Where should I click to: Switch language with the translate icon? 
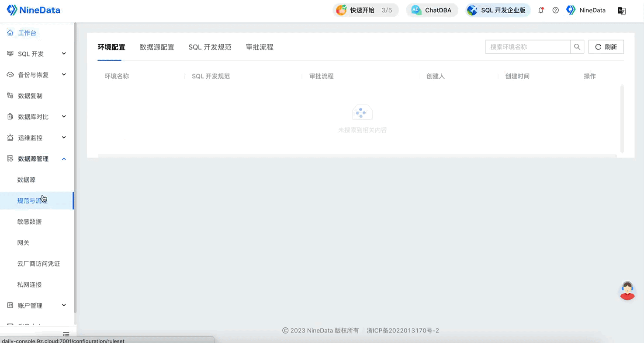[x=622, y=10]
